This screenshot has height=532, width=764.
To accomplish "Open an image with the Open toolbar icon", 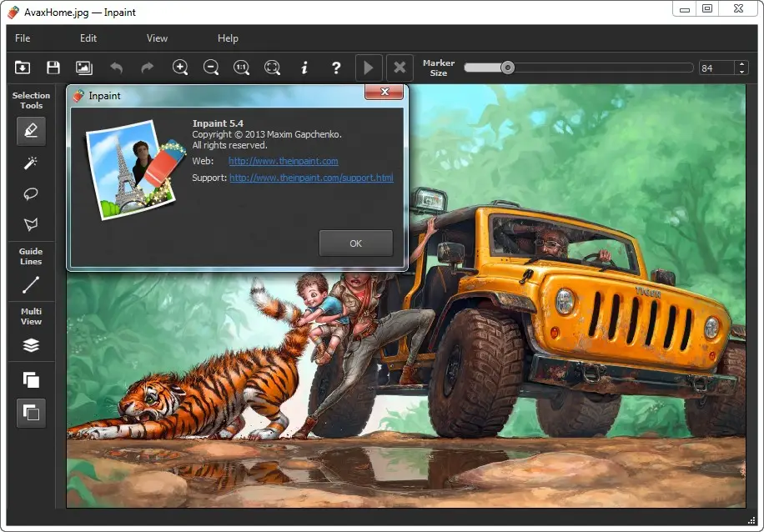I will click(x=23, y=68).
